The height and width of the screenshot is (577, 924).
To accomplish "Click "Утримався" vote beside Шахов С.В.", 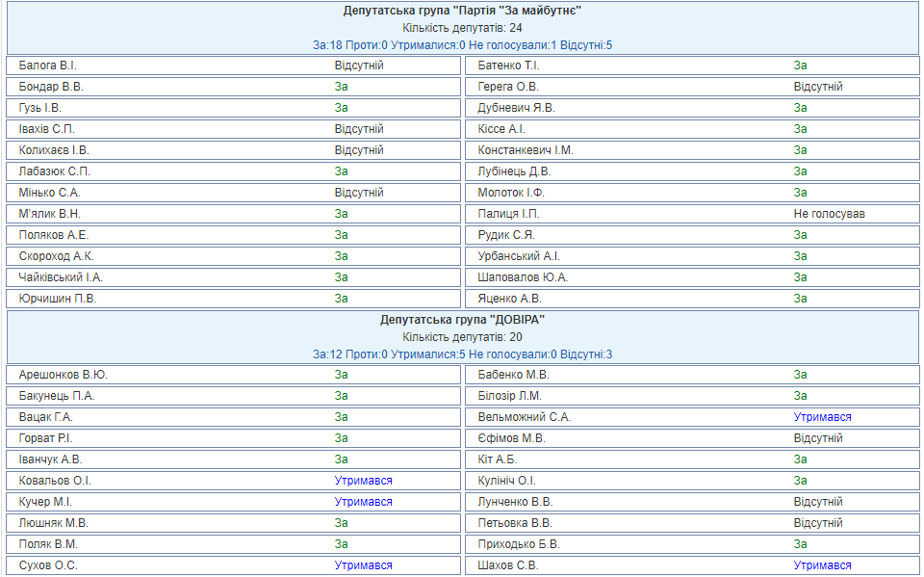I will [x=822, y=565].
